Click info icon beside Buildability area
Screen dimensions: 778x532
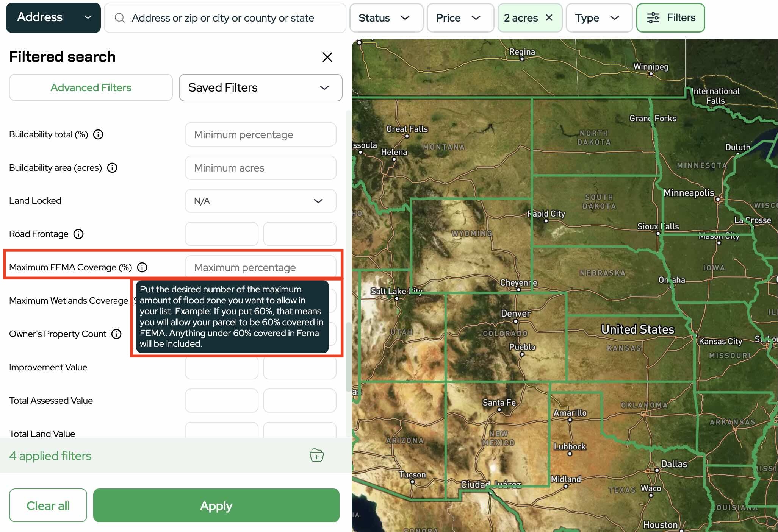(x=112, y=168)
